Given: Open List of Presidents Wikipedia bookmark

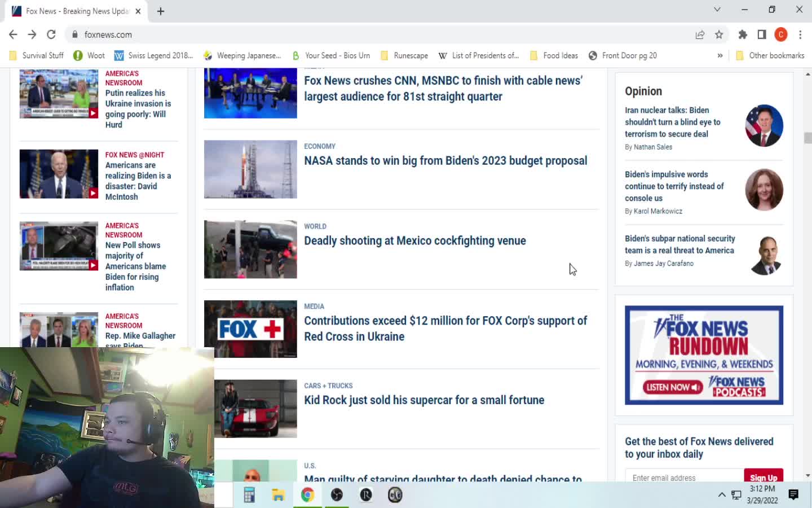Looking at the screenshot, I should pos(478,55).
